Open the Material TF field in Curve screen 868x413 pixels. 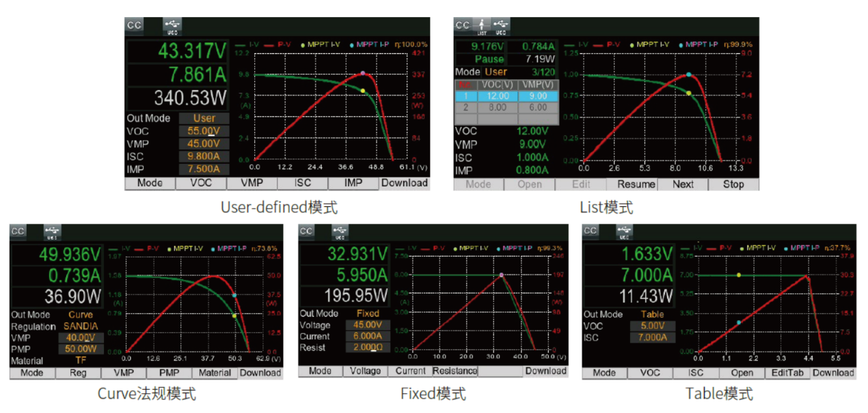click(x=81, y=360)
